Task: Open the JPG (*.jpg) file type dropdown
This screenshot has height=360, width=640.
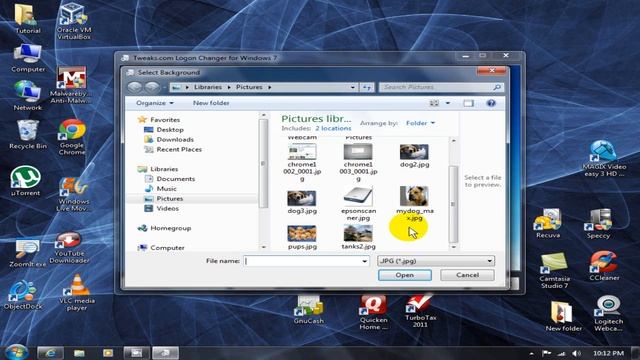Action: tap(436, 261)
